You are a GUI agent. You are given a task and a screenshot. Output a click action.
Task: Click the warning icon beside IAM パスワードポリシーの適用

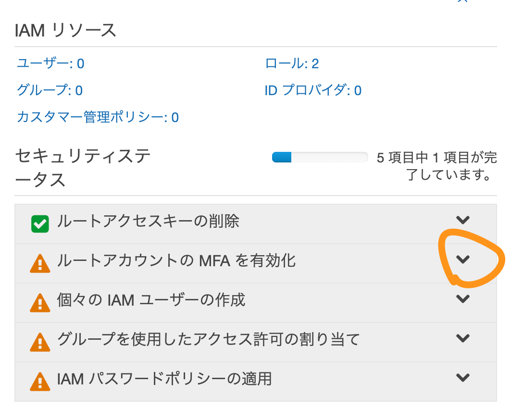coord(40,382)
